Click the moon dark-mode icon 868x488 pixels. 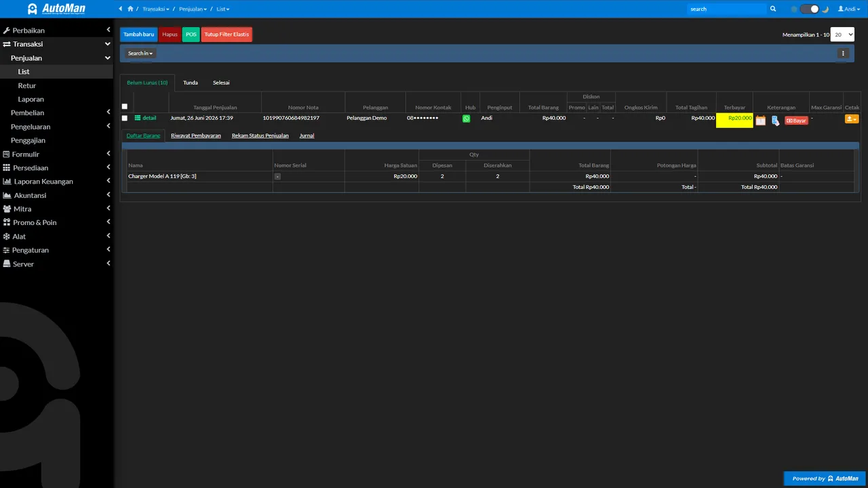click(x=825, y=9)
